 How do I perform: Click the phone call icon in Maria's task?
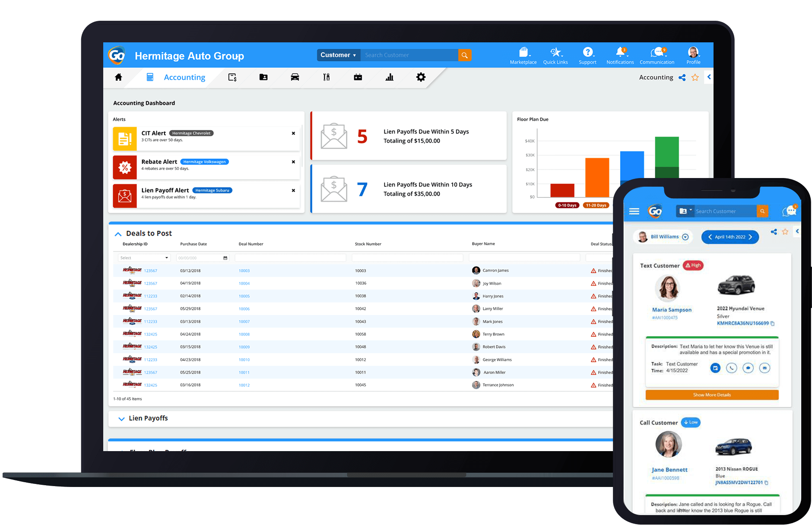click(x=731, y=368)
